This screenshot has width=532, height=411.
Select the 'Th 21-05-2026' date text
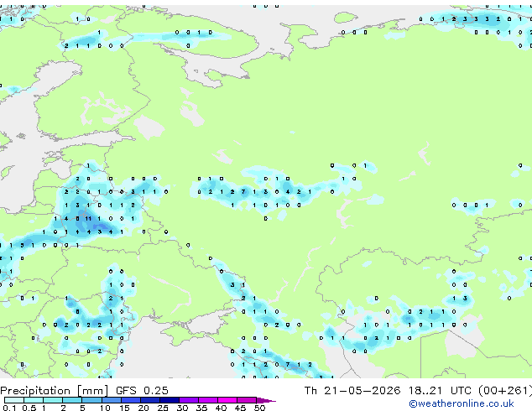coord(352,391)
